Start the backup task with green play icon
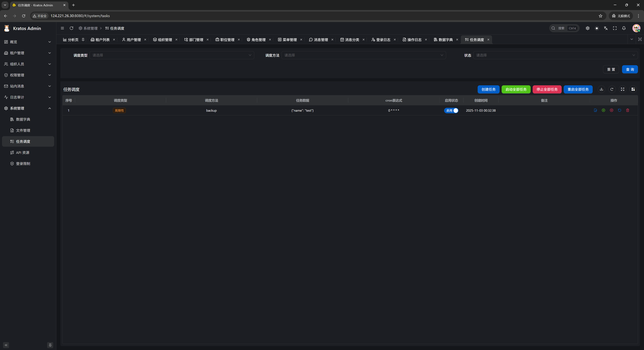This screenshot has height=350, width=644. pos(603,110)
